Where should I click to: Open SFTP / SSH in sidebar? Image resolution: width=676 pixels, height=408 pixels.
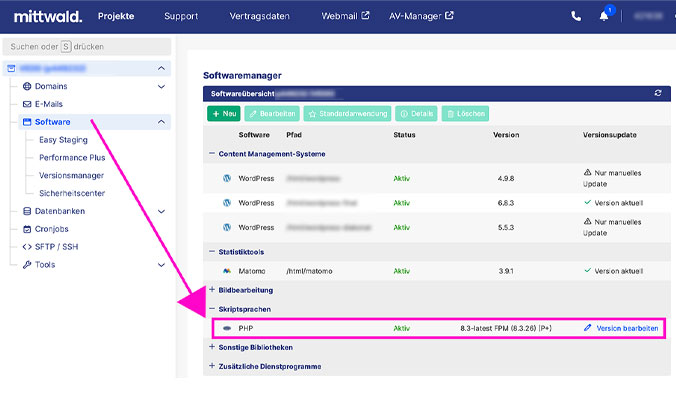56,247
